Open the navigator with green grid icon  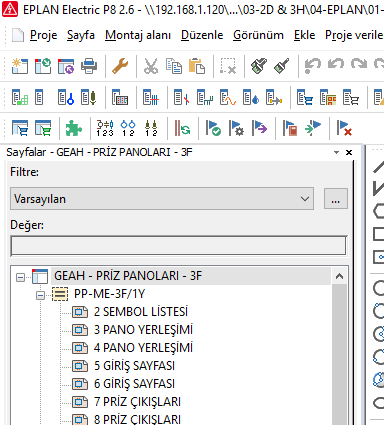click(x=20, y=97)
